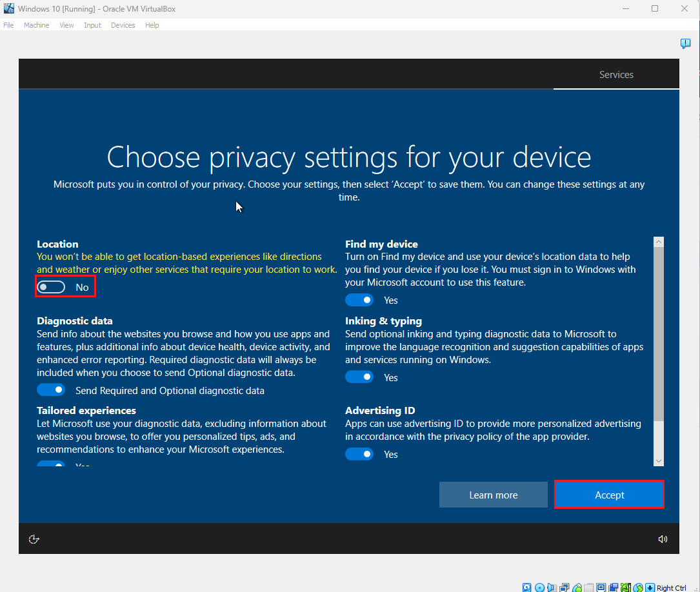Image resolution: width=700 pixels, height=592 pixels.
Task: Click the green CPU chip status indicator
Action: pos(625,587)
